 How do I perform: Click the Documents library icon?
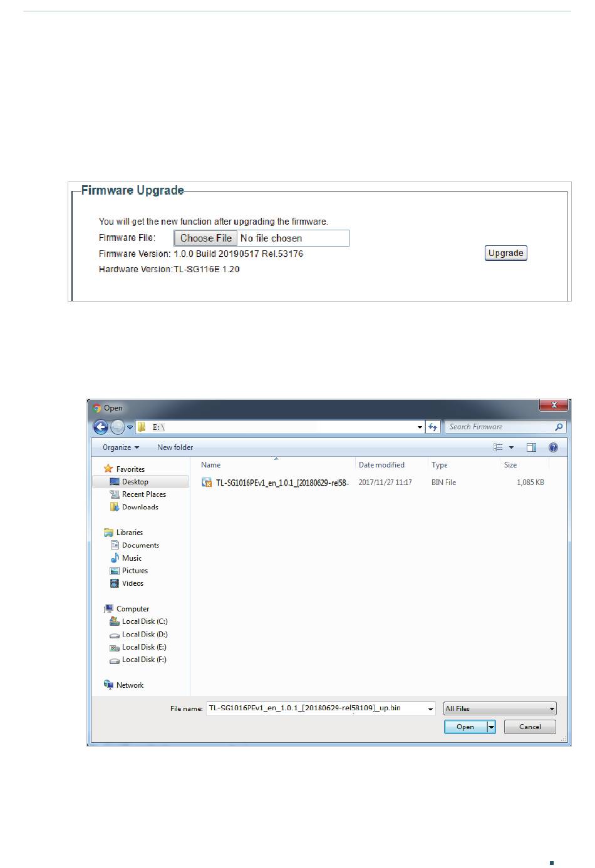115,545
